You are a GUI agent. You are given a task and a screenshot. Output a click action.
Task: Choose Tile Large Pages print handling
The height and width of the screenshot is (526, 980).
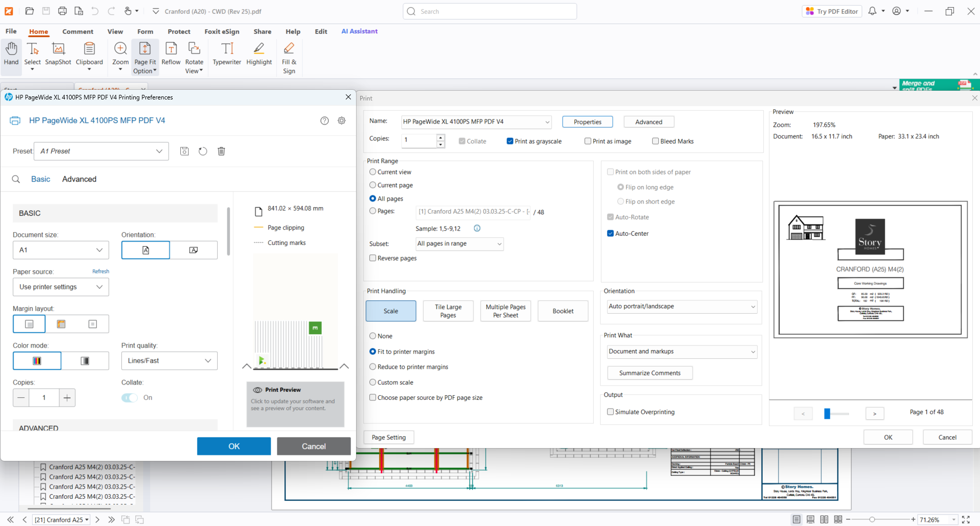click(x=448, y=311)
